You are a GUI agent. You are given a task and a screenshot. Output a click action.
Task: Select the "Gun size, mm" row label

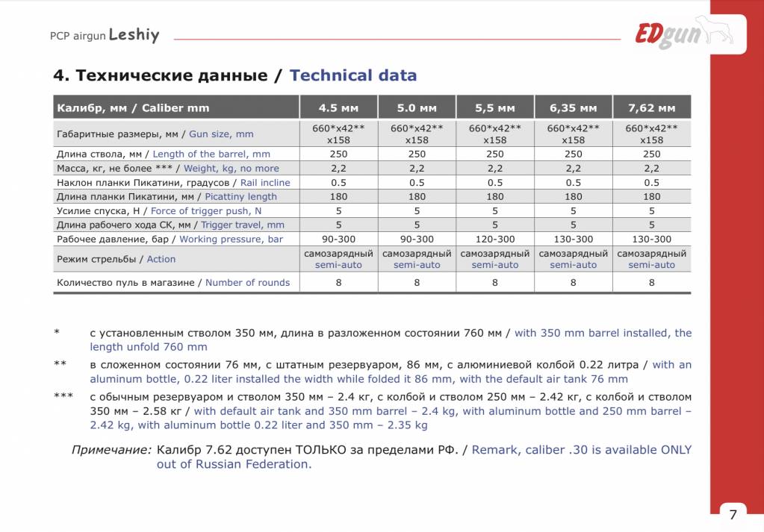coord(221,134)
